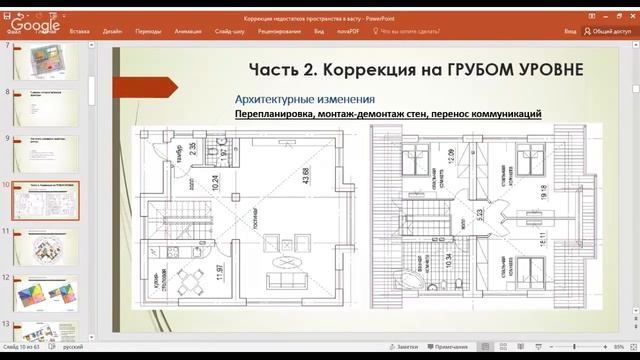Click zoom in plus button

click(x=605, y=347)
